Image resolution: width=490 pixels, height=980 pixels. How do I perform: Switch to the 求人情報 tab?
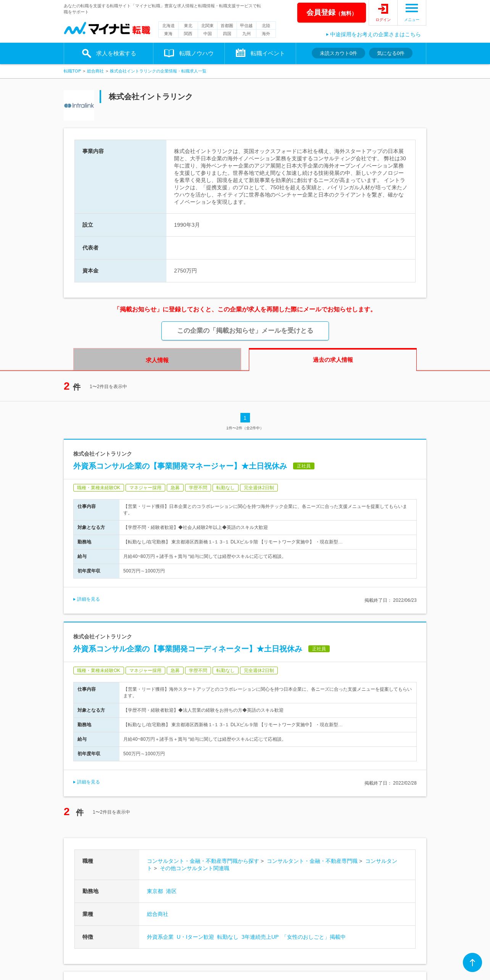[x=157, y=359]
